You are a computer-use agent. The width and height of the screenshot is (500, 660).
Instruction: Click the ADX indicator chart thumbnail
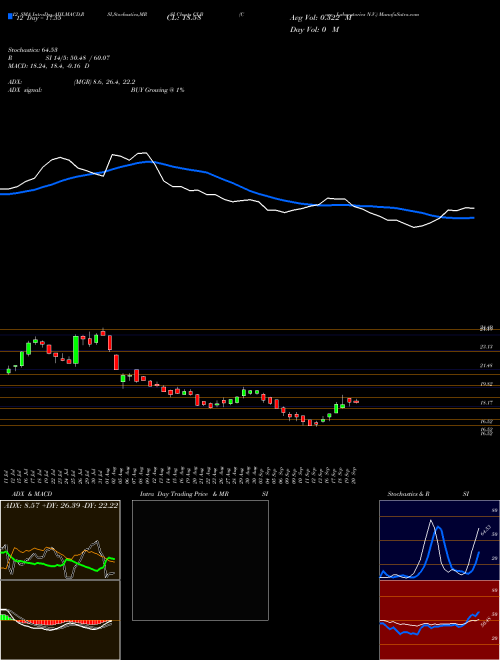(x=60, y=540)
